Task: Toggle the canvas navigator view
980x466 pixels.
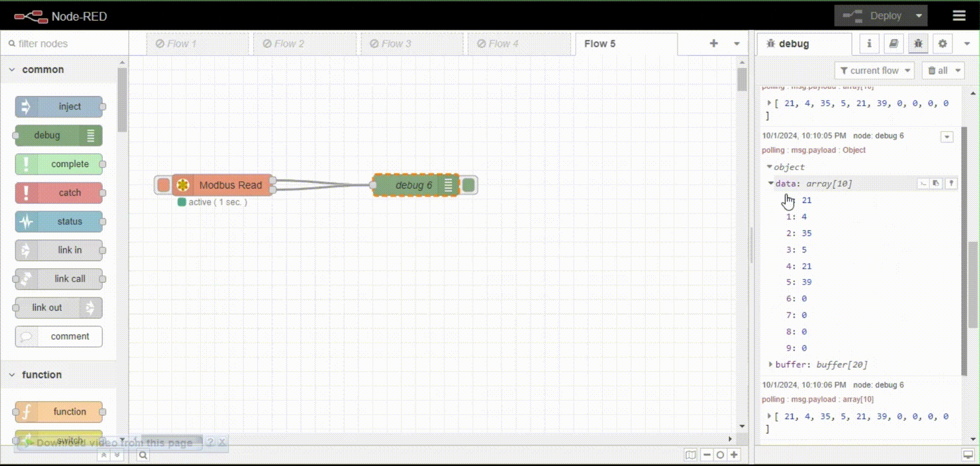Action: point(690,455)
